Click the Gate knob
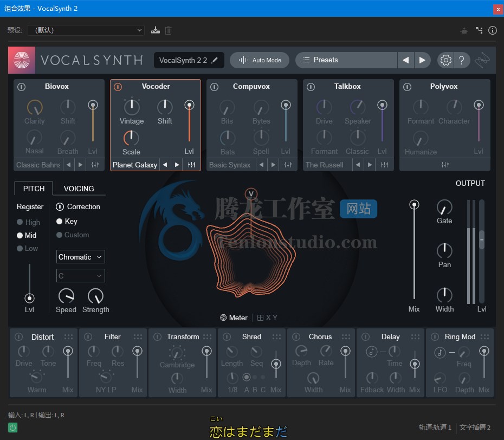Viewport: 504px width, 440px height. 444,208
